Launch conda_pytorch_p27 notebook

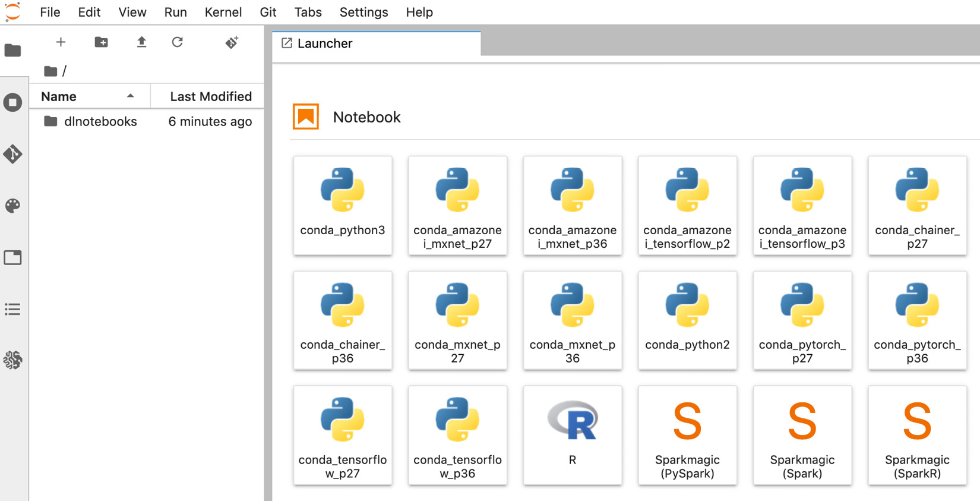pos(802,320)
